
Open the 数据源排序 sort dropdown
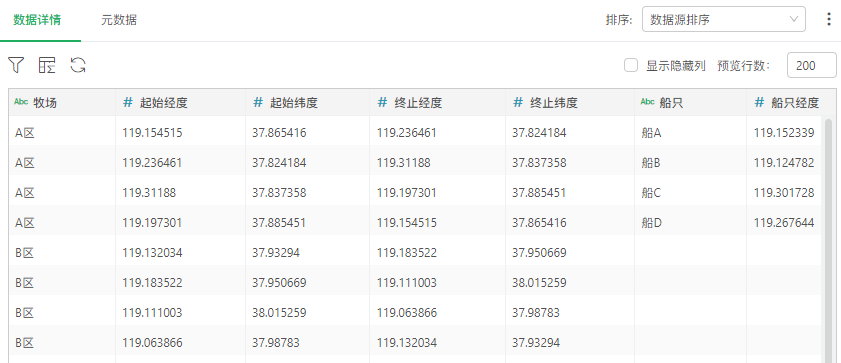coord(724,20)
